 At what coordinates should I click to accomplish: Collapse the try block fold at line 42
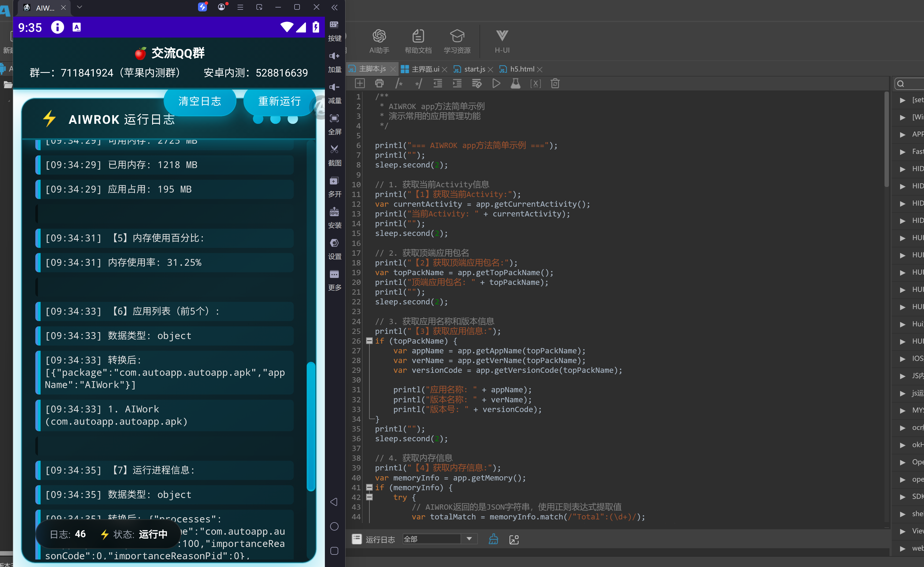click(x=369, y=497)
